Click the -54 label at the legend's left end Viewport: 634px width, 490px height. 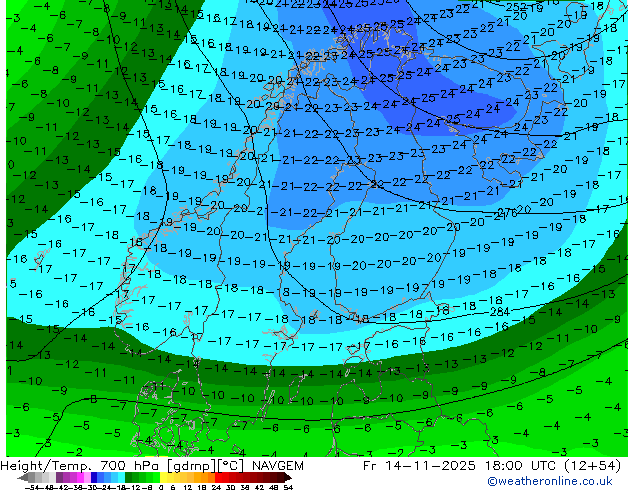pos(32,487)
